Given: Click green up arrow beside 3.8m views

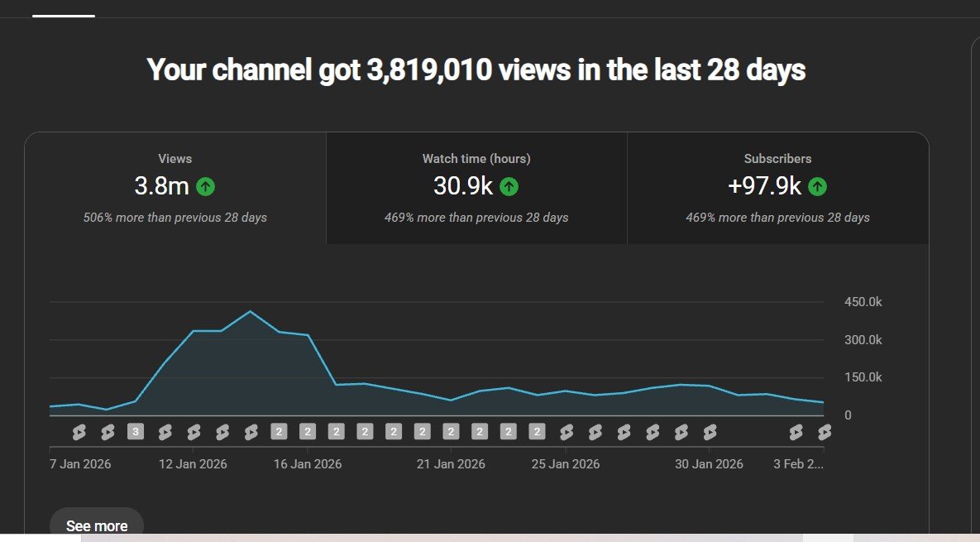Looking at the screenshot, I should pos(206,187).
